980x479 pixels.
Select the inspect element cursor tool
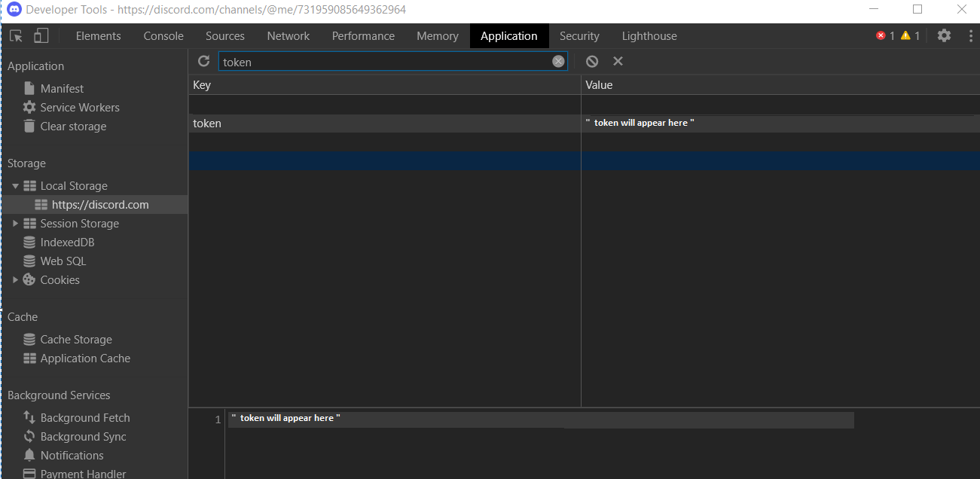[15, 35]
